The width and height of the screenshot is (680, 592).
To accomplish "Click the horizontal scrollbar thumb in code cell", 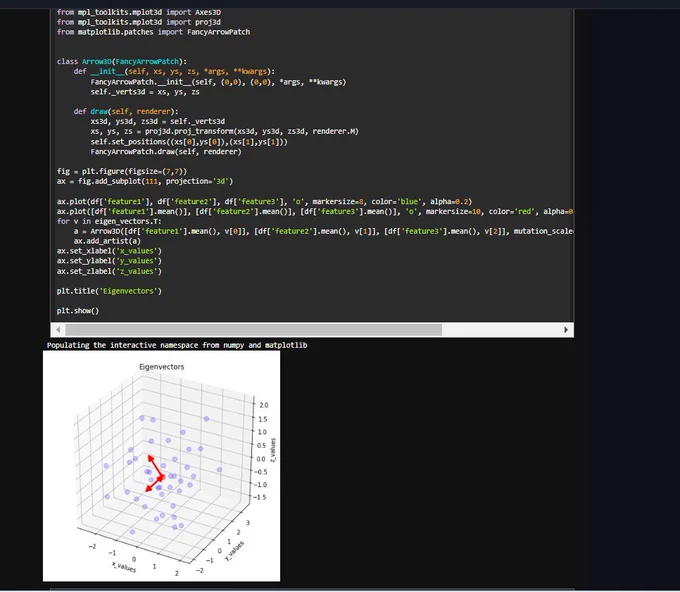I will coord(253,330).
